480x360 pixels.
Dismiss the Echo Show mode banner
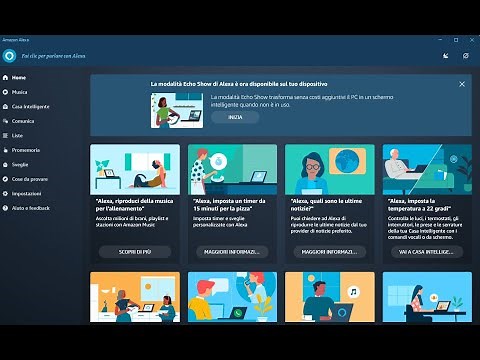[x=462, y=84]
